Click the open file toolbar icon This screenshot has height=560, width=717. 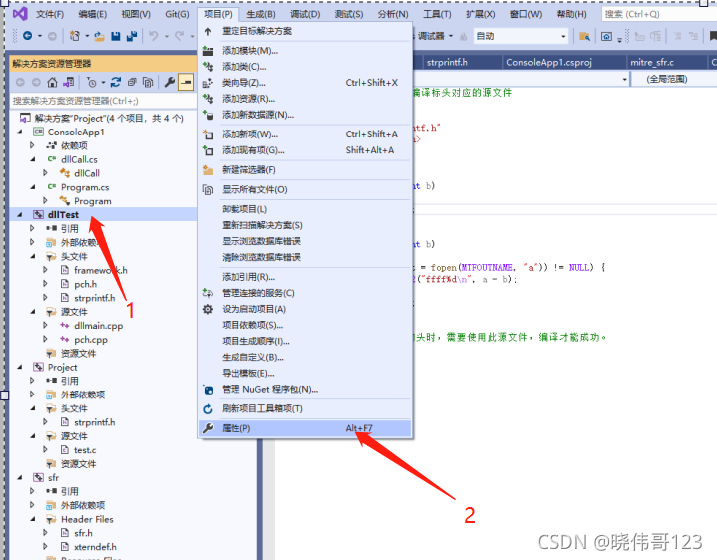click(100, 36)
